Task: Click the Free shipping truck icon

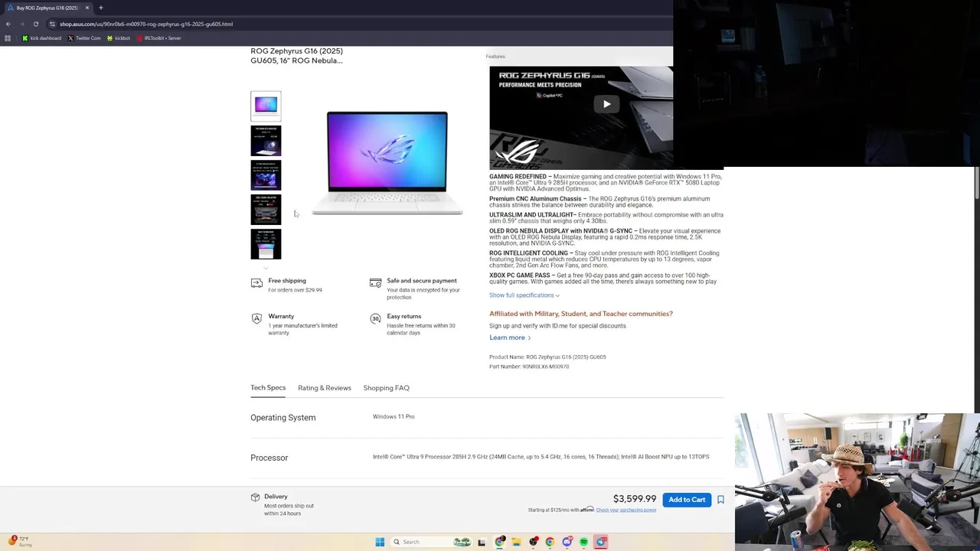Action: click(256, 283)
